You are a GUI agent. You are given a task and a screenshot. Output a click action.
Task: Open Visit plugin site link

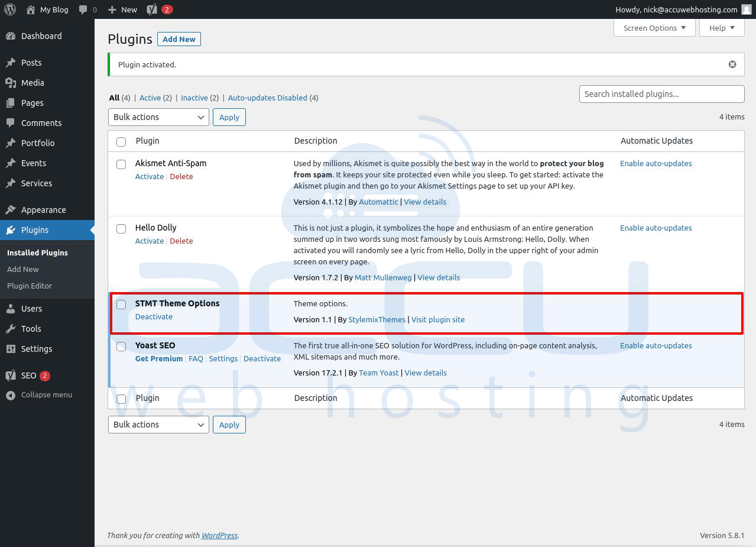click(438, 319)
